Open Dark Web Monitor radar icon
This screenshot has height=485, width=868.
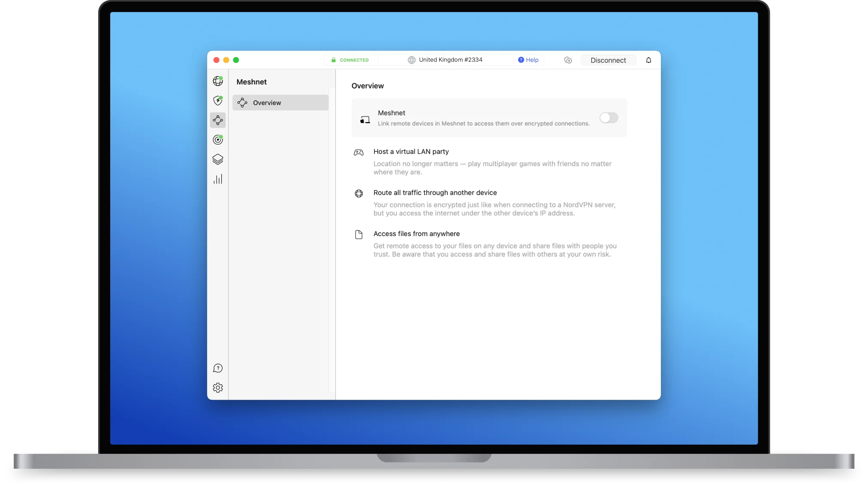218,140
